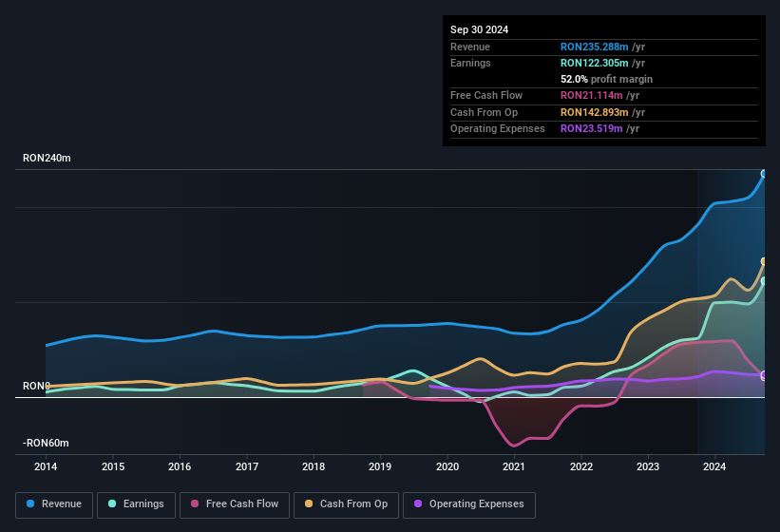
Task: Toggle the Cash From Op legend button
Action: click(346, 504)
